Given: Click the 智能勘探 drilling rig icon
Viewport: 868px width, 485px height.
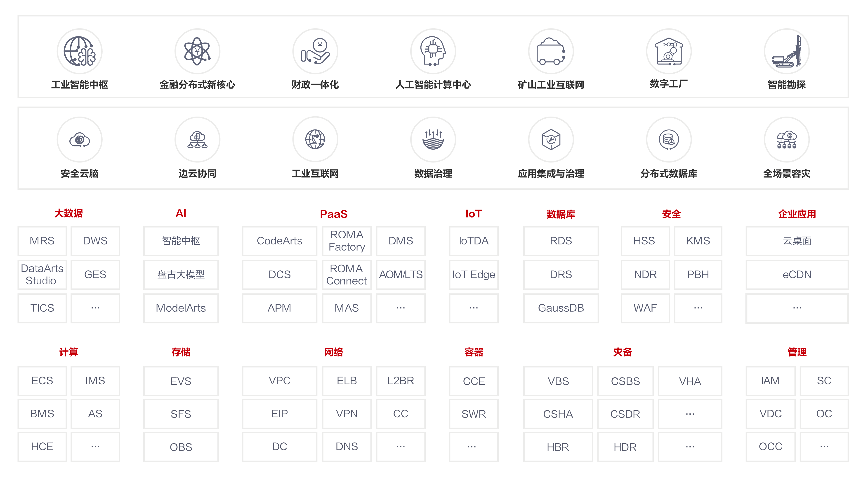Looking at the screenshot, I should [786, 51].
